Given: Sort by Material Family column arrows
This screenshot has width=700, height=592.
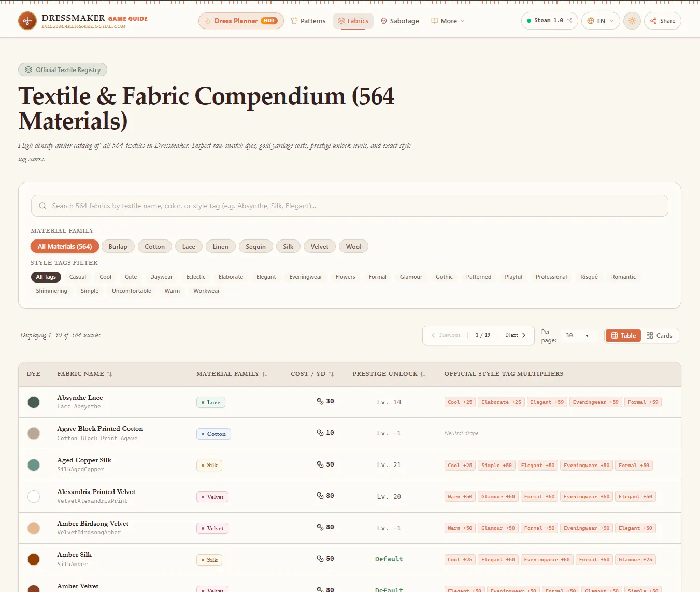Looking at the screenshot, I should 265,374.
